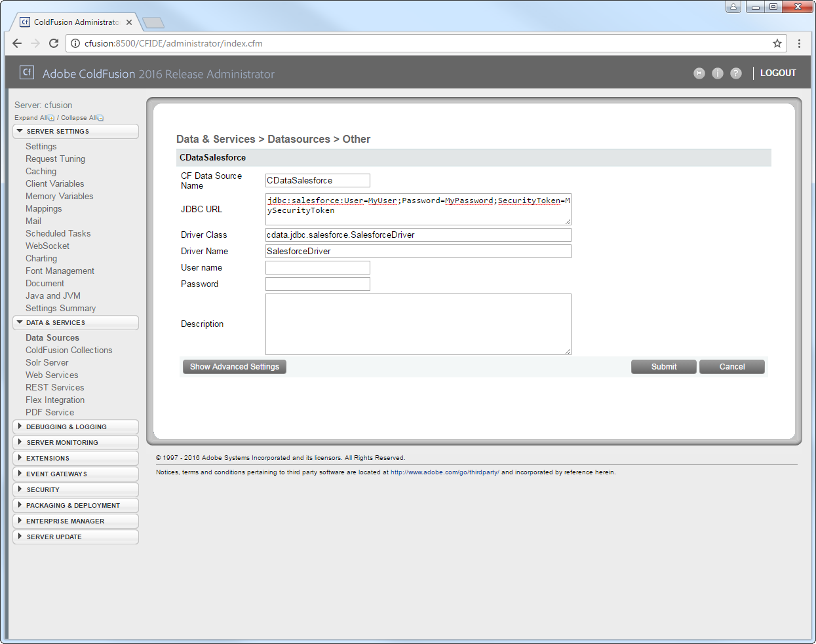Click the System Information 'i' icon
The image size is (816, 644).
coord(718,73)
